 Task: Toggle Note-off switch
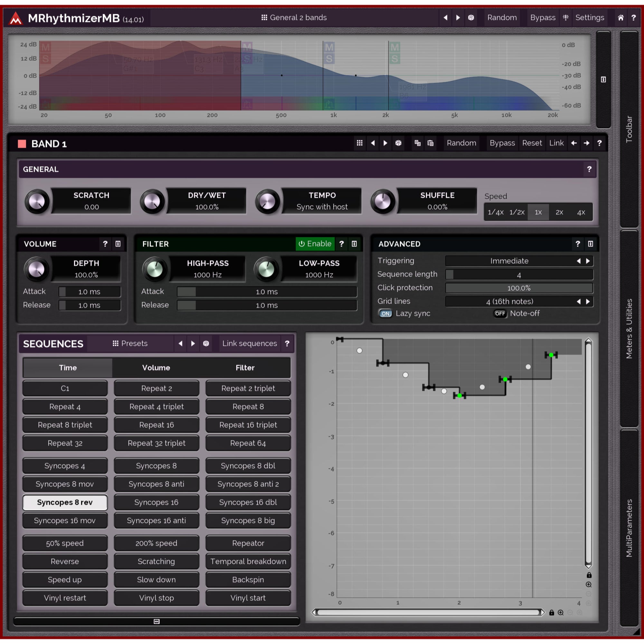click(x=500, y=313)
